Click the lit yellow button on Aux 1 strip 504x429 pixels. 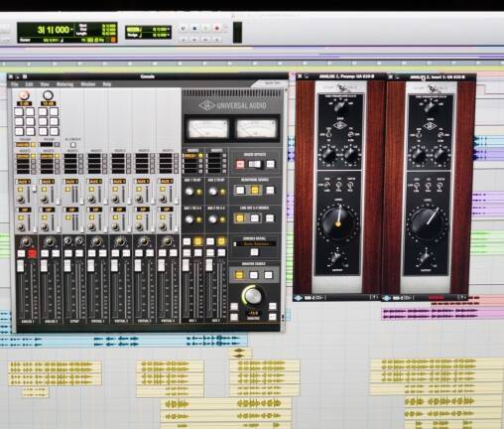click(x=197, y=241)
